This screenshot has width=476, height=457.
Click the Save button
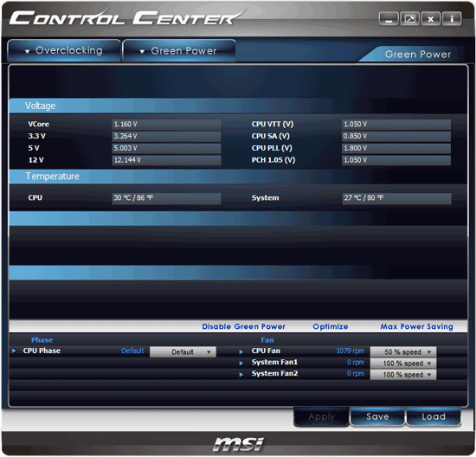[x=377, y=416]
